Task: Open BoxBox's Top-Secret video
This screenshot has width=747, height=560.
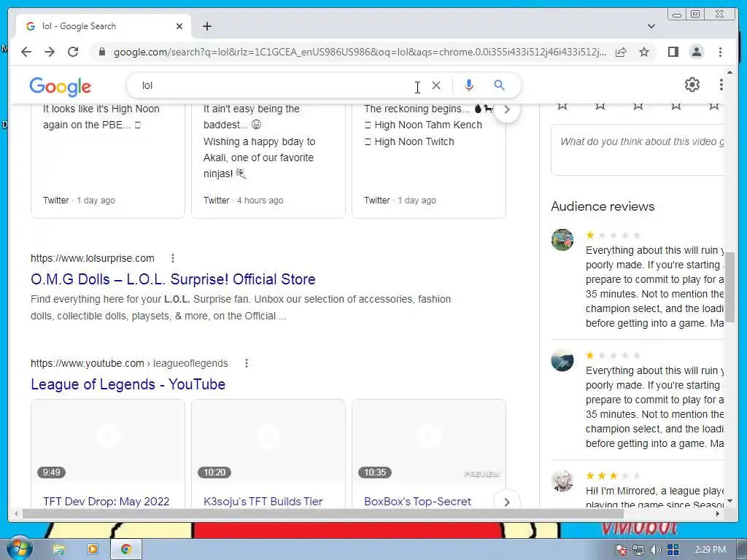Action: point(417,502)
